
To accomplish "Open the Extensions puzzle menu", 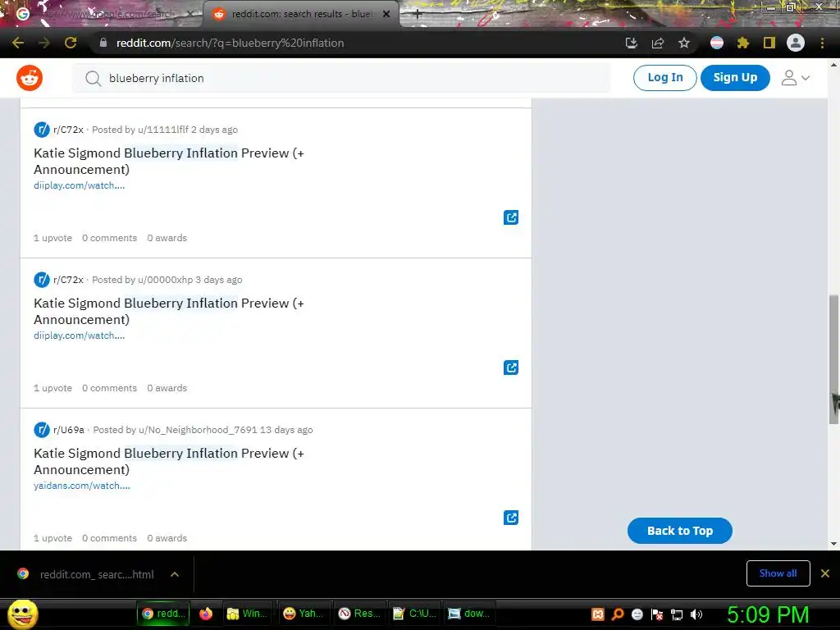I will (x=743, y=43).
